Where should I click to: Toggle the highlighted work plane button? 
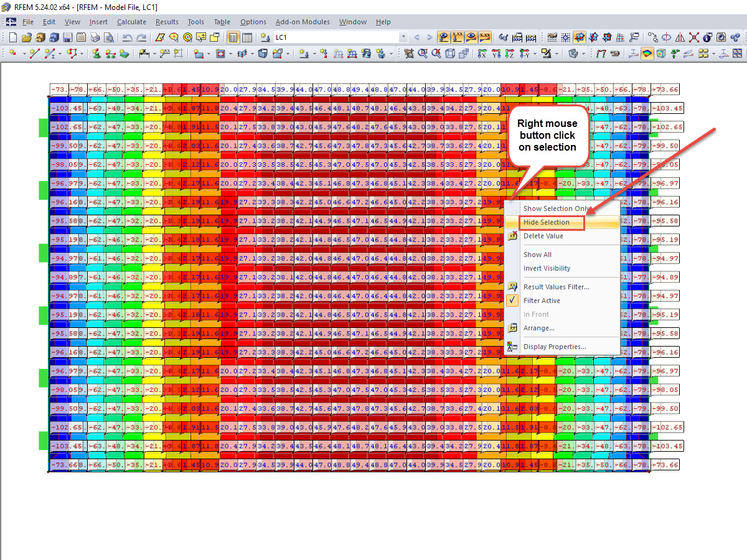[x=580, y=37]
